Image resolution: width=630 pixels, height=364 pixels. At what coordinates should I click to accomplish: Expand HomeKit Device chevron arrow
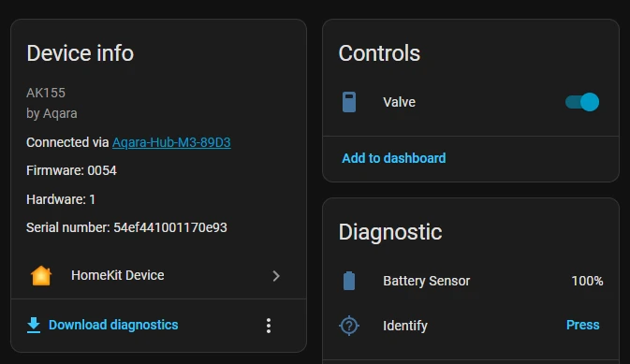[x=276, y=276]
